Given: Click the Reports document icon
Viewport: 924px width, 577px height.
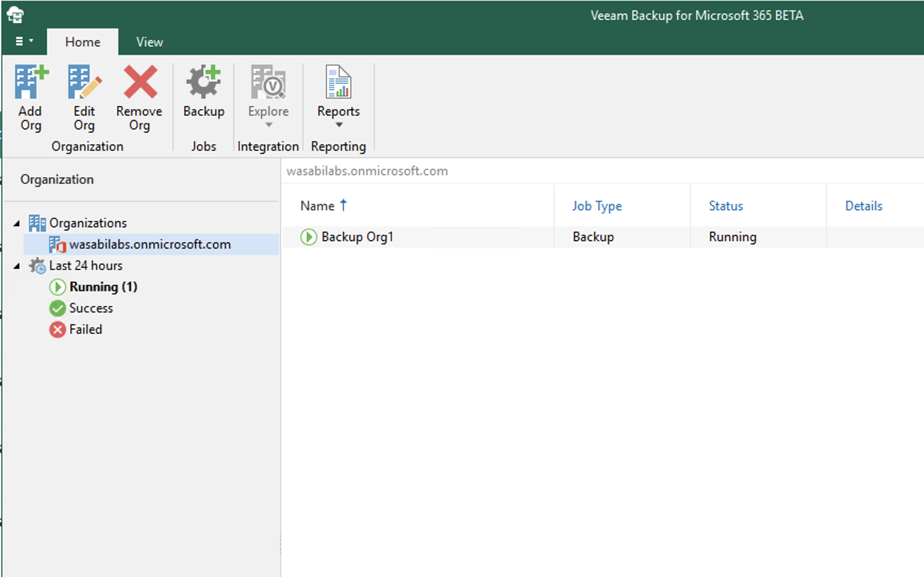Looking at the screenshot, I should pyautogui.click(x=339, y=82).
